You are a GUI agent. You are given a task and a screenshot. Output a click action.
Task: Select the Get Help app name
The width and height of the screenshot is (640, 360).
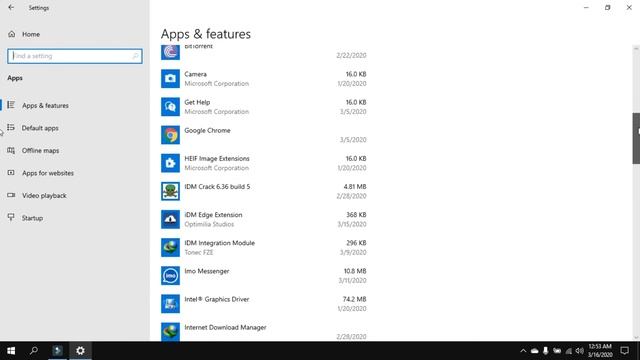coord(197,102)
